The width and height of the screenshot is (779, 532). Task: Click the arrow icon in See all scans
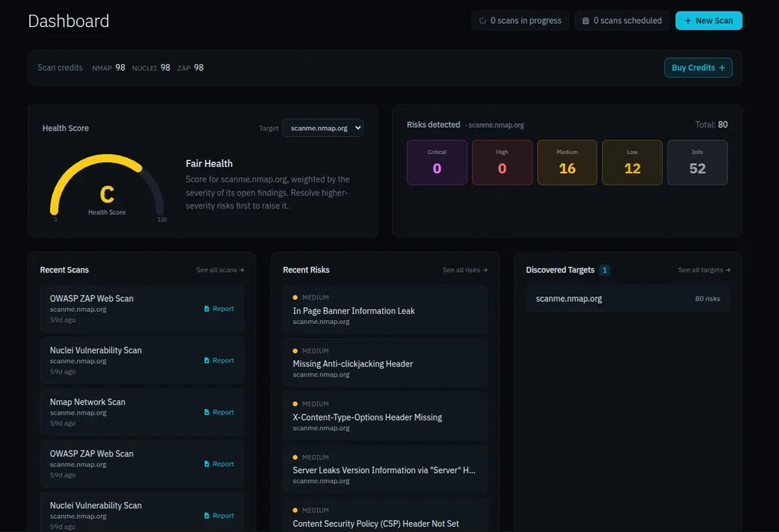tap(242, 269)
